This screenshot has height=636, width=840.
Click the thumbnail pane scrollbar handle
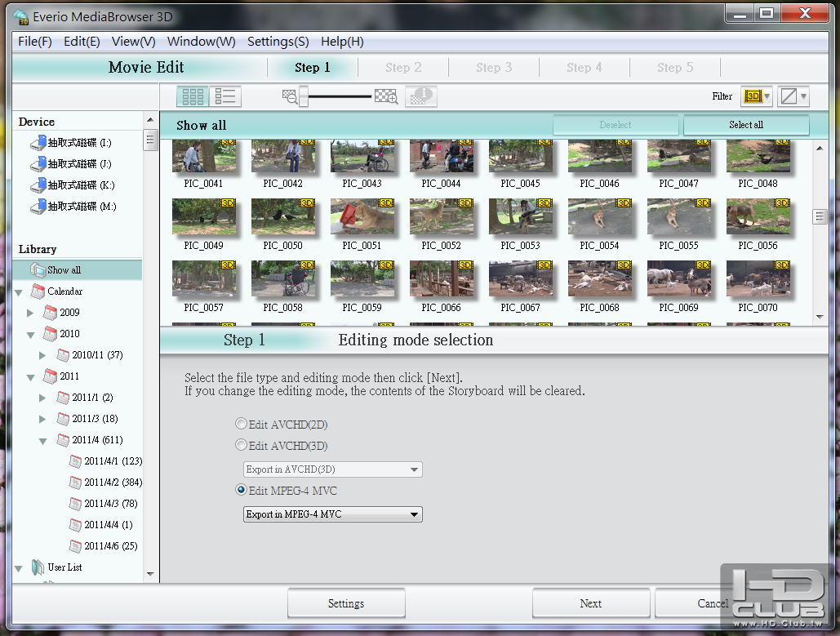point(820,216)
